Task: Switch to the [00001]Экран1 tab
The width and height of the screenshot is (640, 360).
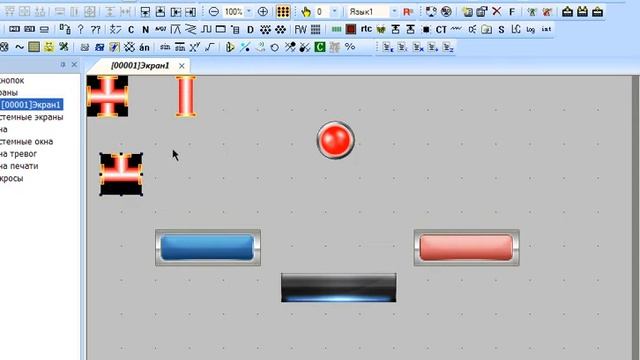Action: point(140,66)
